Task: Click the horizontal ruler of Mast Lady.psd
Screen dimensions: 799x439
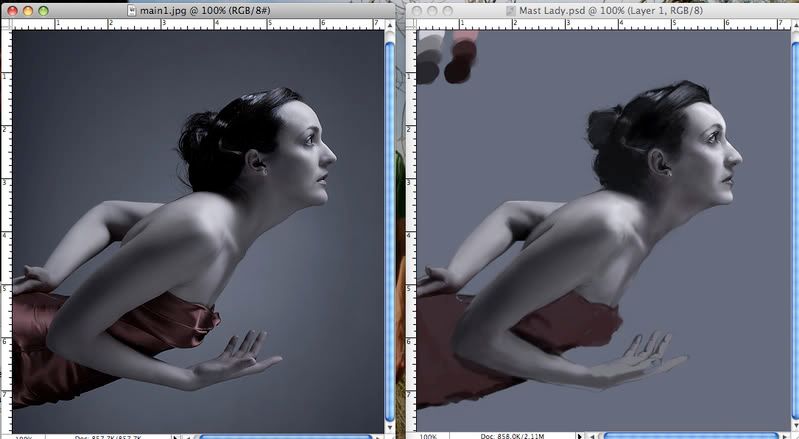Action: point(603,24)
